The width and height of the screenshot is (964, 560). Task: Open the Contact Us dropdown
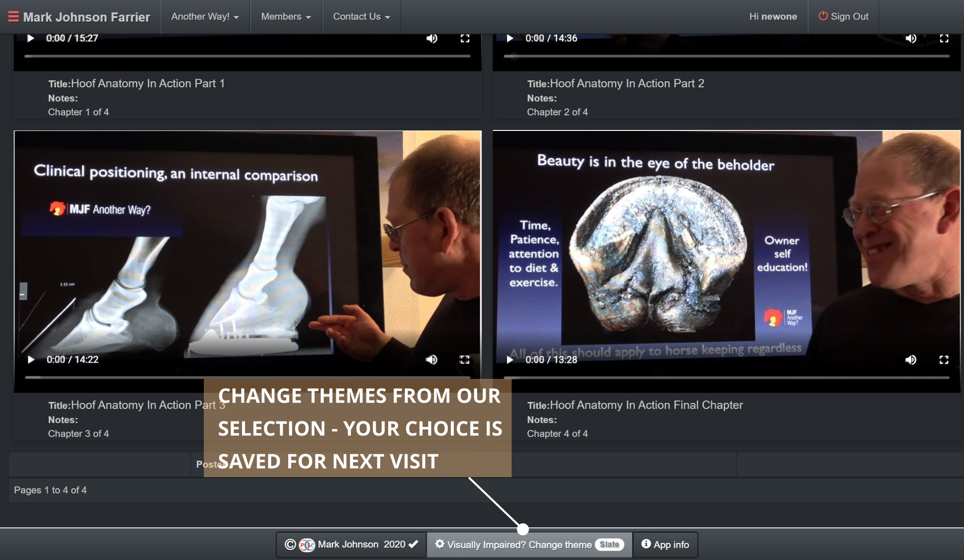(361, 17)
